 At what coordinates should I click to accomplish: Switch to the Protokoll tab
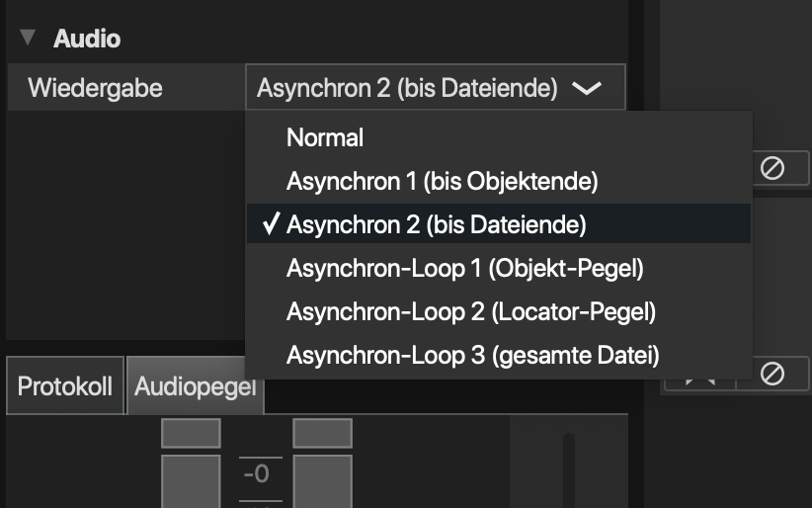click(65, 385)
